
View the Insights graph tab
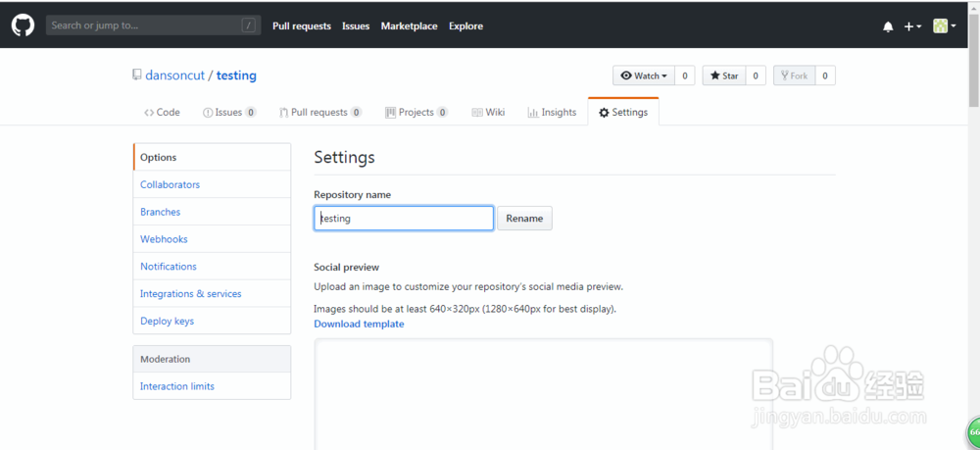pos(552,113)
